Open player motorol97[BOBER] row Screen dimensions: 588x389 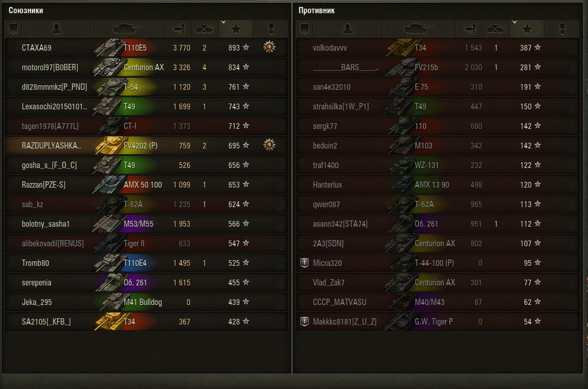(x=146, y=67)
